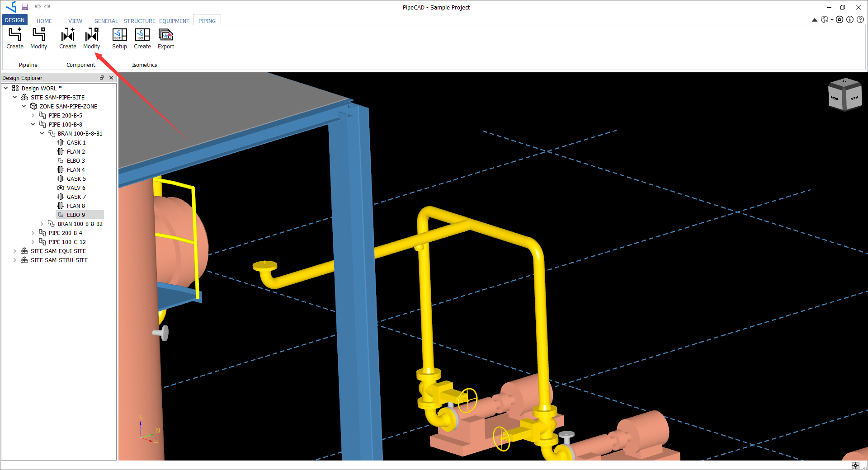Select the Isometrics Create tool

coord(142,38)
